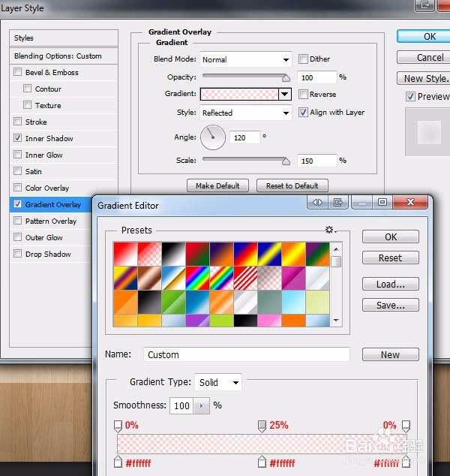This screenshot has width=450, height=476.
Task: Click the left 0% opacity stop
Action: 118,426
